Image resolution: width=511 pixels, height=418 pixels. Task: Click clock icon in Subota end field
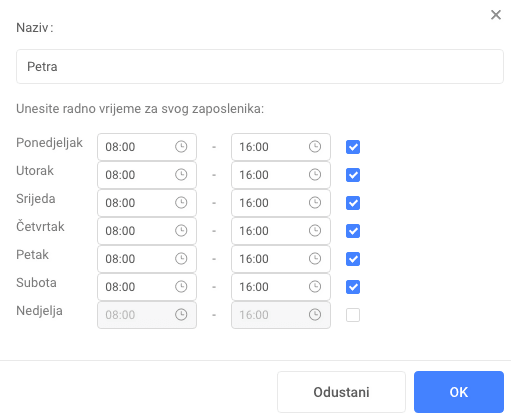[x=315, y=287]
